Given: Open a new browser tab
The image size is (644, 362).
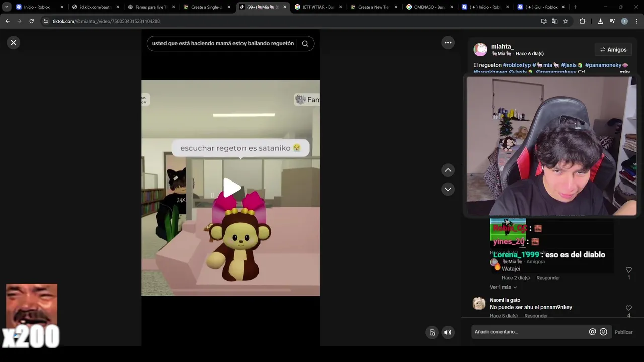Looking at the screenshot, I should coord(575,7).
